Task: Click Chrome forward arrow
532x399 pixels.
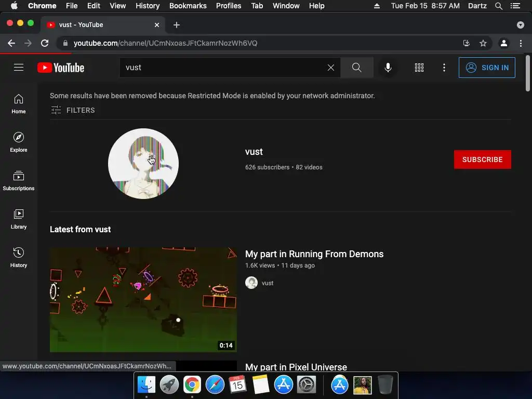Action: tap(28, 43)
